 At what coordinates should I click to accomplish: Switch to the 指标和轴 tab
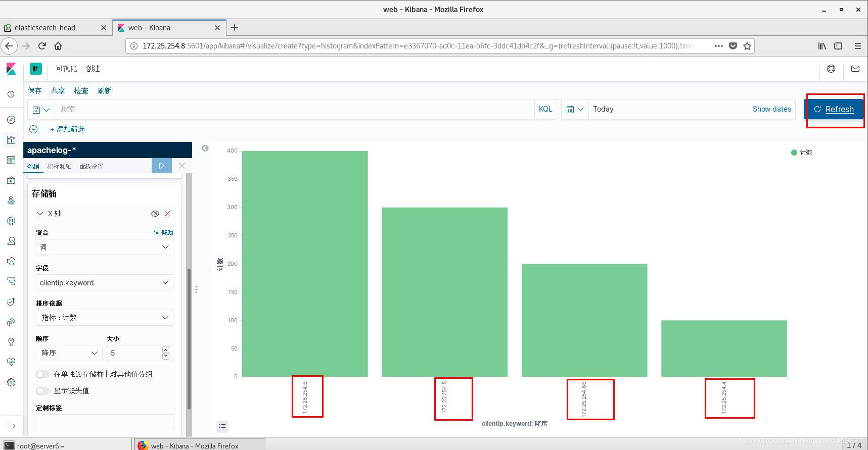coord(60,166)
